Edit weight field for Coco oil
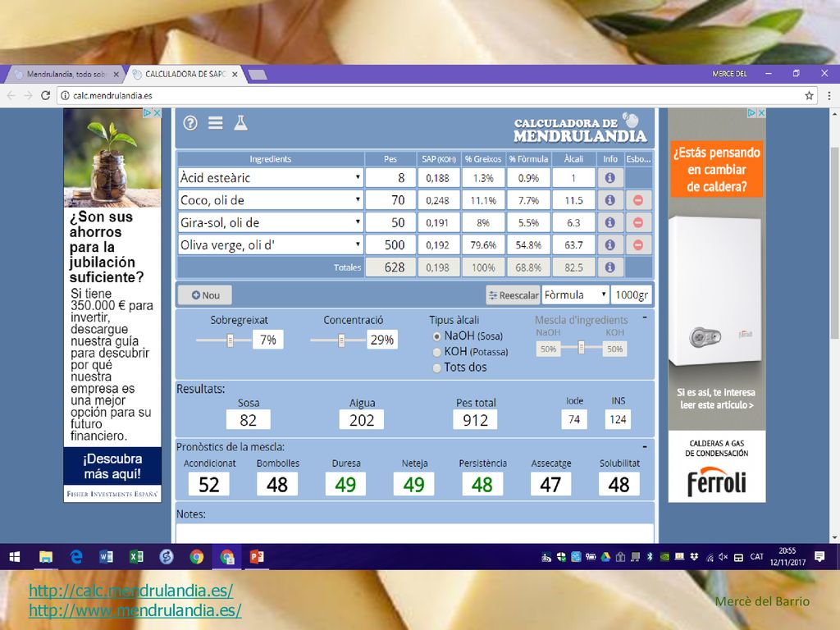Image resolution: width=840 pixels, height=630 pixels. [390, 200]
